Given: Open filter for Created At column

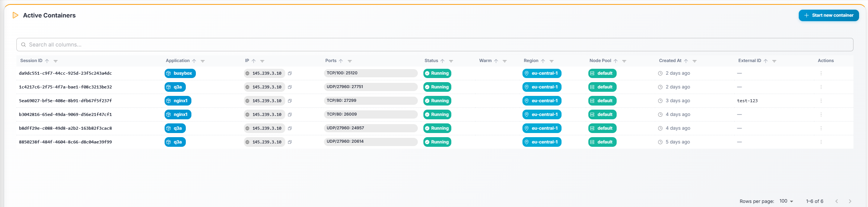Looking at the screenshot, I should click(x=694, y=61).
